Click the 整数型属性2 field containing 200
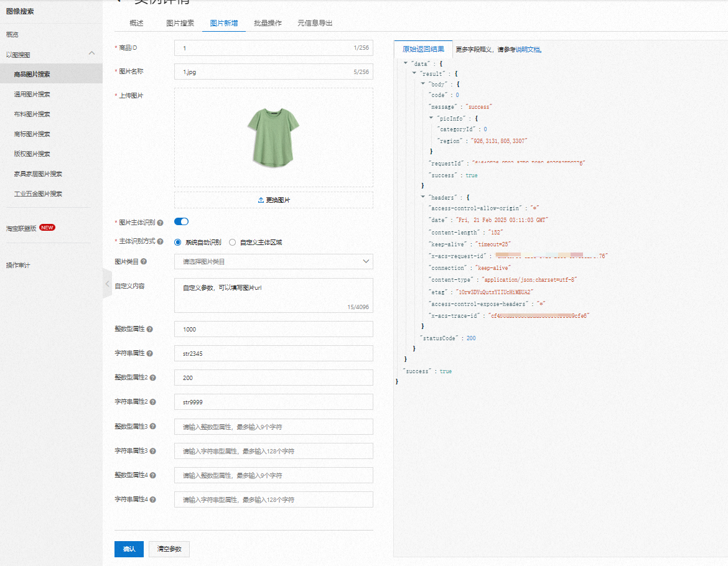This screenshot has height=566, width=728. [x=273, y=378]
